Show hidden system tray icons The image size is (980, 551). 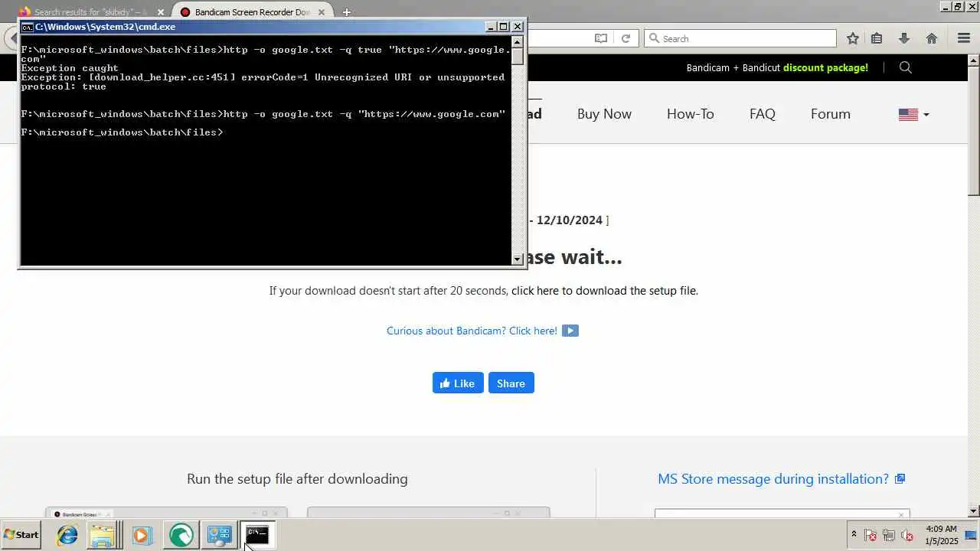[854, 535]
